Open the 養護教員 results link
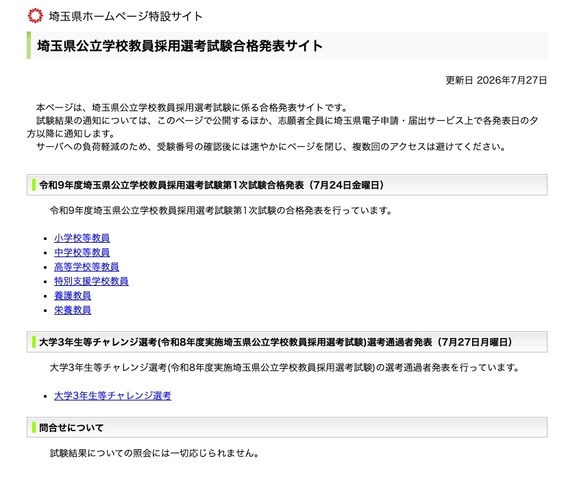The height and width of the screenshot is (480, 577). point(72,296)
